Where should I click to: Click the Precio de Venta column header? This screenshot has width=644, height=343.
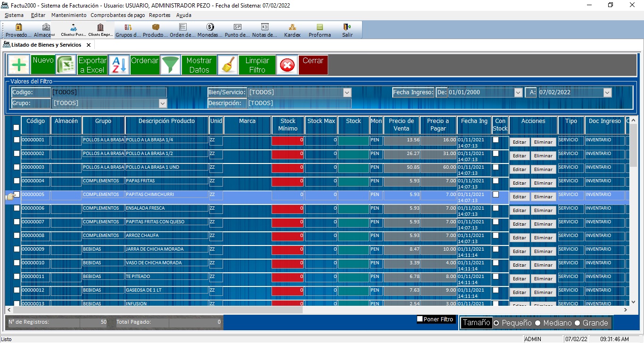click(401, 125)
